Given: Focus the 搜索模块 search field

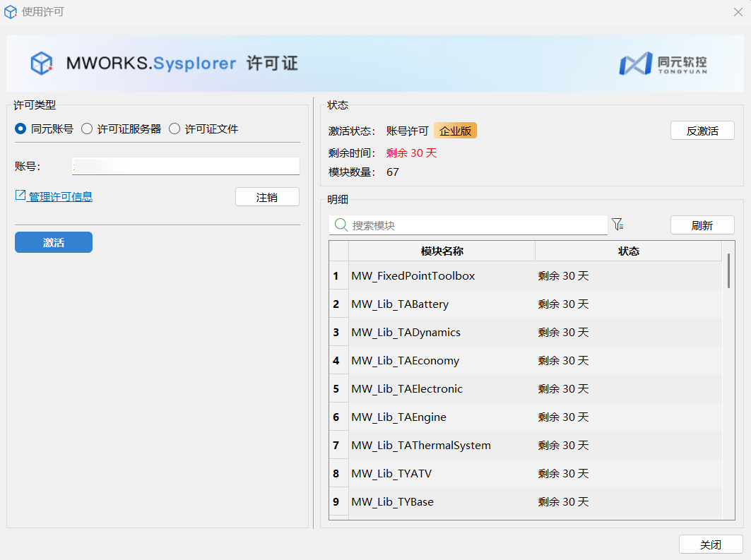Looking at the screenshot, I should 477,225.
